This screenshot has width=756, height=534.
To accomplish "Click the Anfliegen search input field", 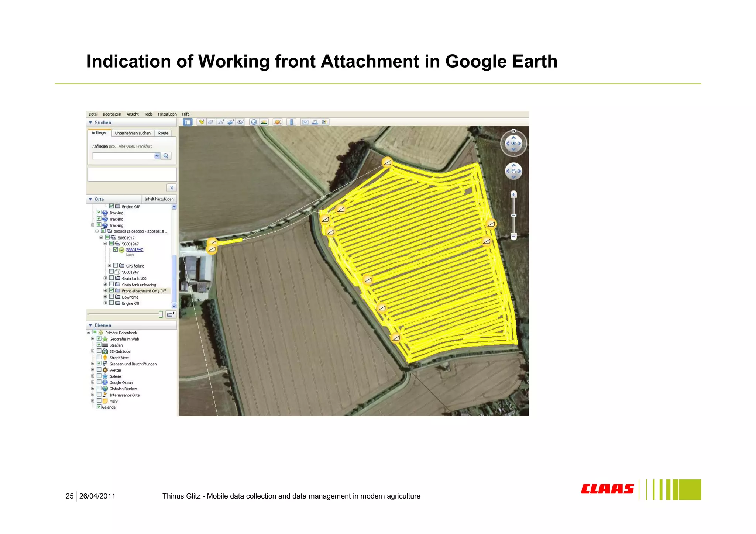I will tap(123, 156).
